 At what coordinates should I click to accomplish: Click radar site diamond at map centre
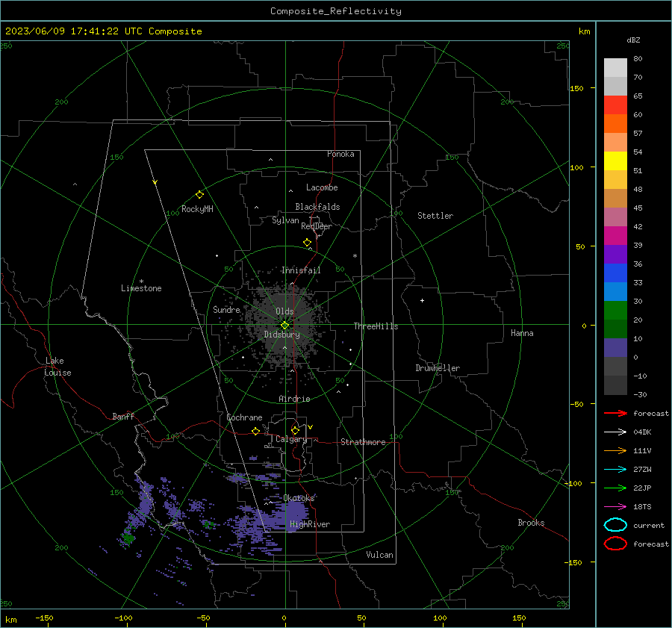click(284, 326)
